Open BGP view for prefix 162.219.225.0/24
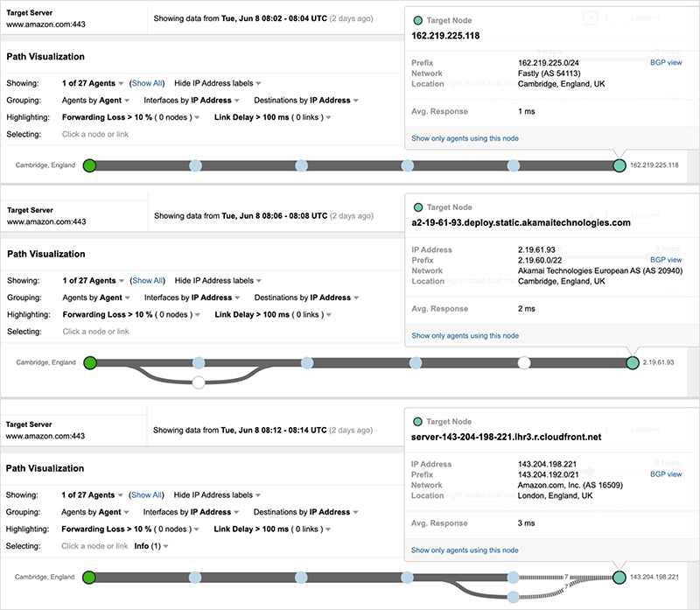Viewport: 700px width, 610px height. 666,63
